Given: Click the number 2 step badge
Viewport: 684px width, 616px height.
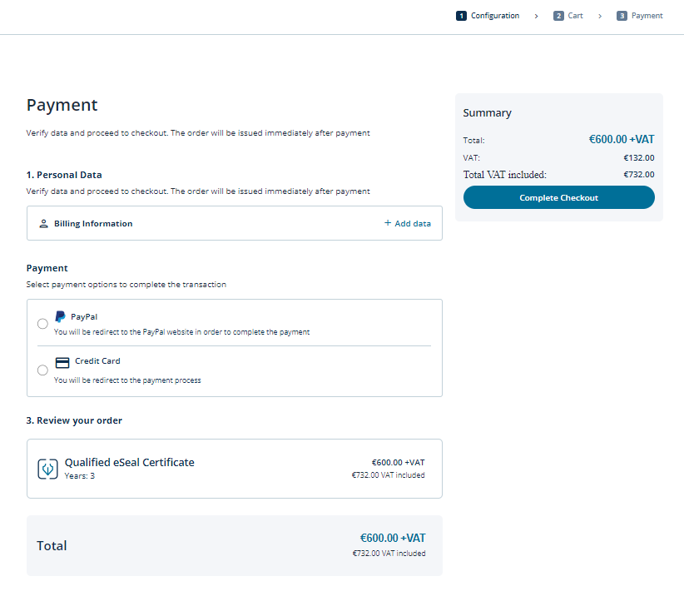Looking at the screenshot, I should [558, 16].
